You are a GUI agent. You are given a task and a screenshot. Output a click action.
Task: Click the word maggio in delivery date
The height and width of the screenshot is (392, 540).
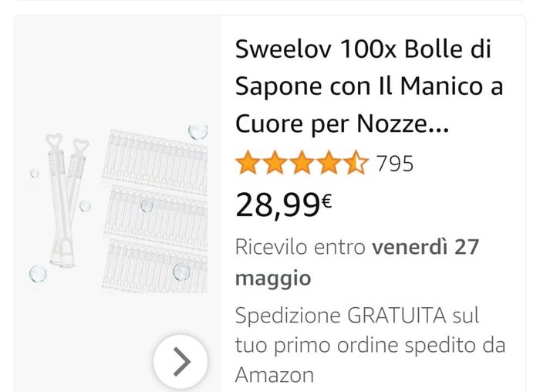pyautogui.click(x=273, y=277)
